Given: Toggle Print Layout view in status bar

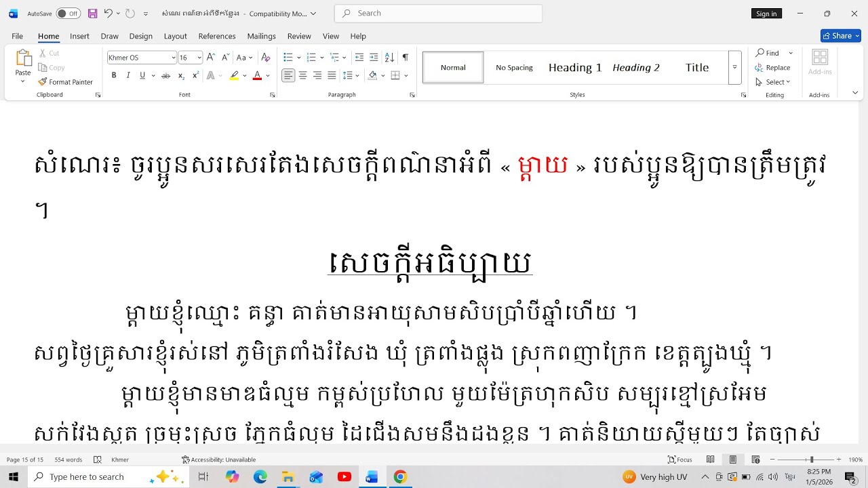Looking at the screenshot, I should (x=733, y=460).
